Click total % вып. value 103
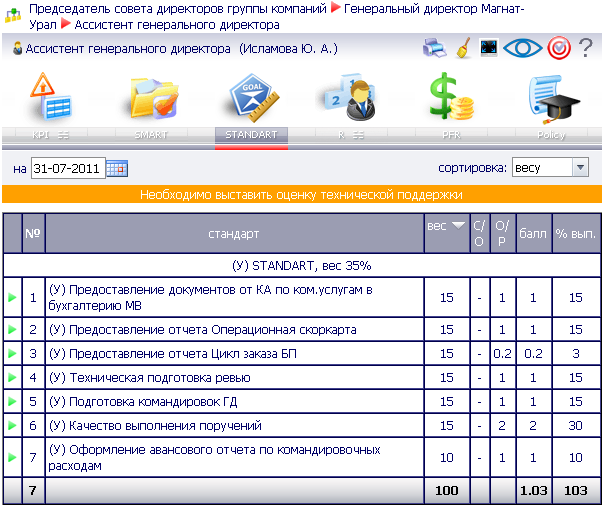This screenshot has height=509, width=605. pos(576,490)
